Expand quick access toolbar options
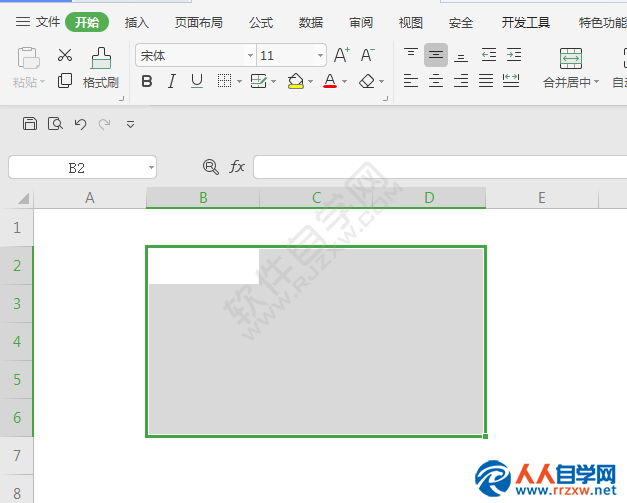The width and height of the screenshot is (627, 503). coord(130,124)
